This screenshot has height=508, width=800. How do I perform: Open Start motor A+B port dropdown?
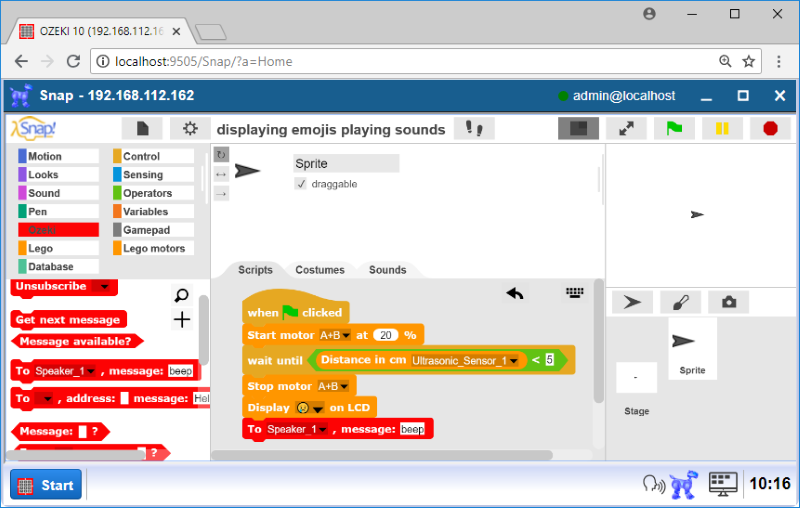click(345, 336)
